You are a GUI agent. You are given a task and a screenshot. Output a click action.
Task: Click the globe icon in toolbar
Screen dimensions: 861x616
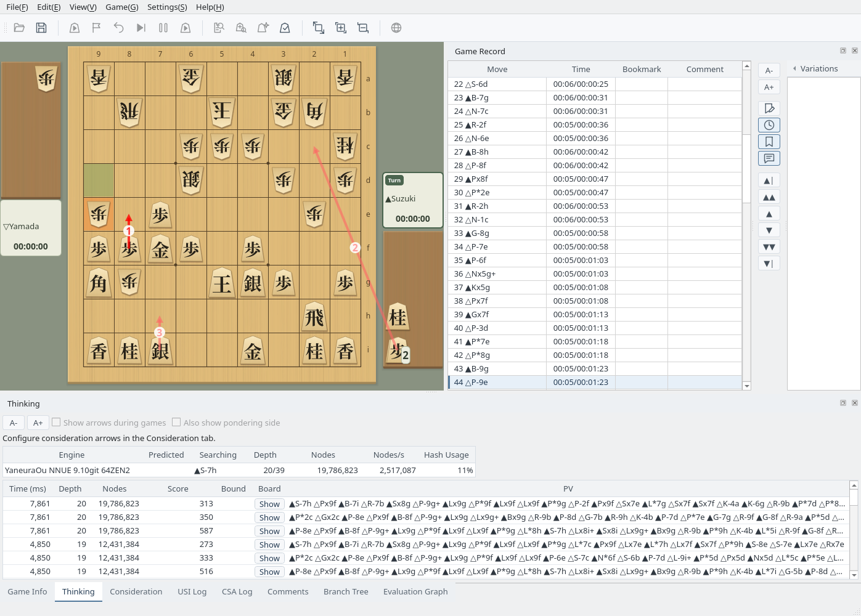pyautogui.click(x=396, y=28)
